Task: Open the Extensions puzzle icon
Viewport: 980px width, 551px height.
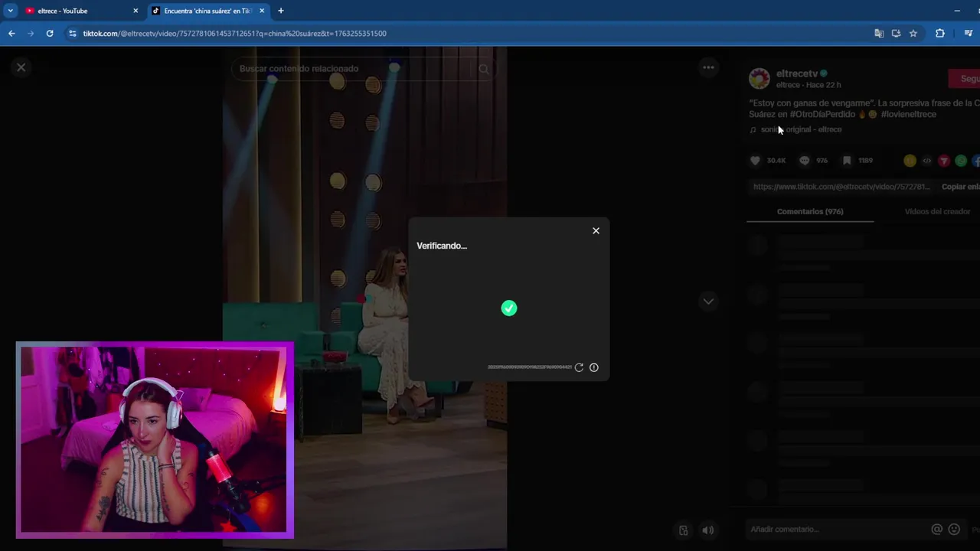Action: [x=940, y=34]
